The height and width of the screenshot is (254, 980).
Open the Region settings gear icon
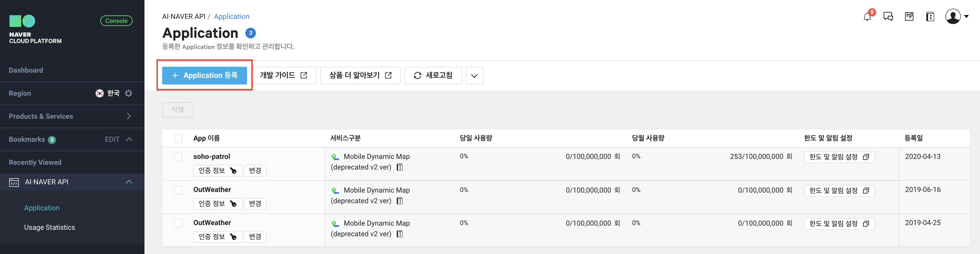(x=129, y=93)
